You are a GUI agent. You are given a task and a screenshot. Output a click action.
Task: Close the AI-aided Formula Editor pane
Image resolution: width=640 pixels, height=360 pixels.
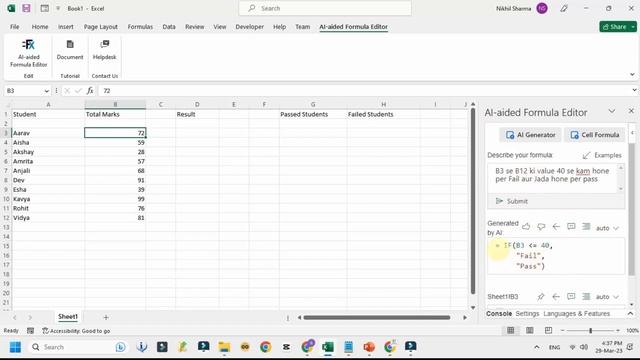point(631,111)
